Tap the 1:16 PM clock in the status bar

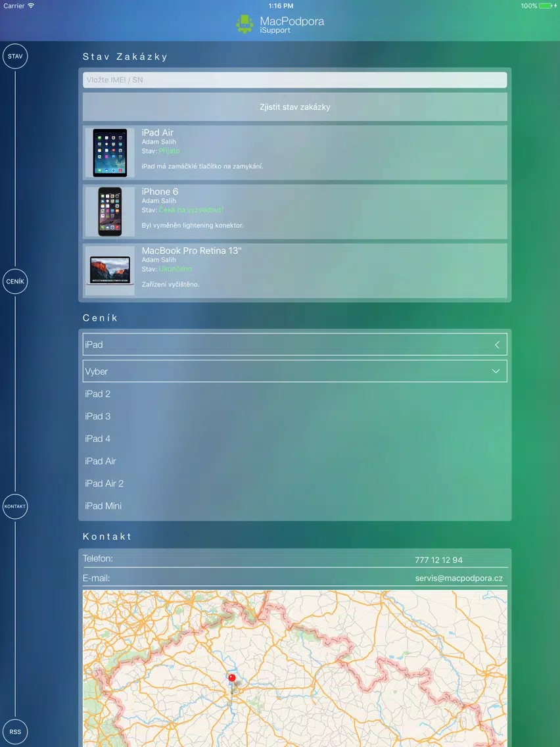point(281,6)
